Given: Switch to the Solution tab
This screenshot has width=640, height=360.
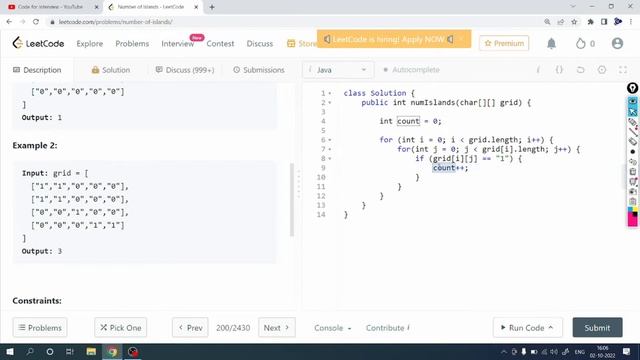Looking at the screenshot, I should point(111,70).
